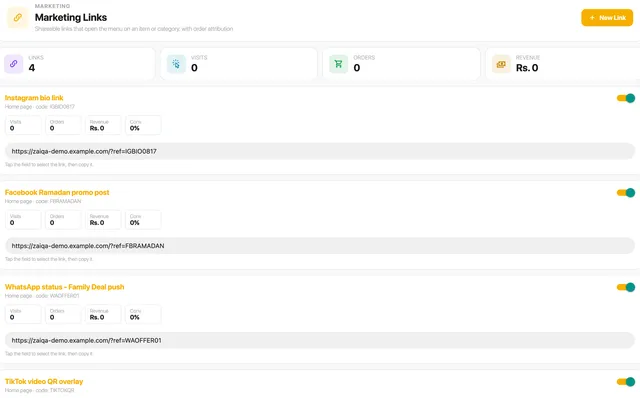The image size is (640, 398).
Task: Click the New Link button
Action: [x=607, y=18]
